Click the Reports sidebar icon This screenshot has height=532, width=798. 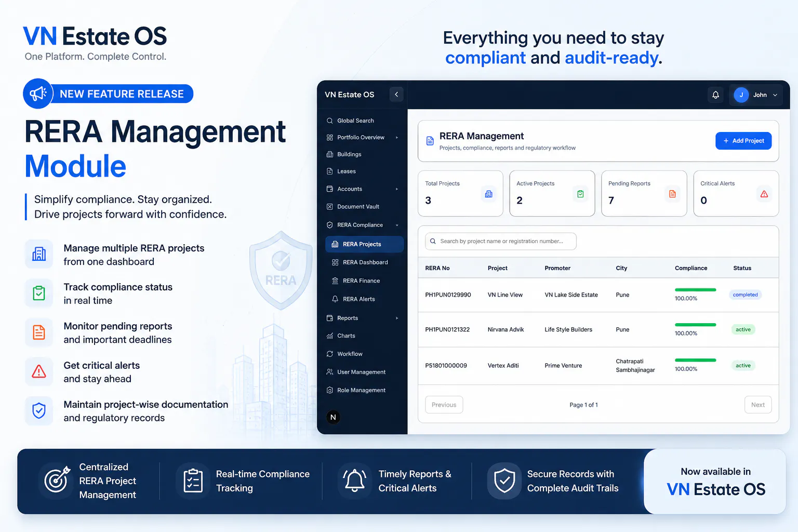330,318
